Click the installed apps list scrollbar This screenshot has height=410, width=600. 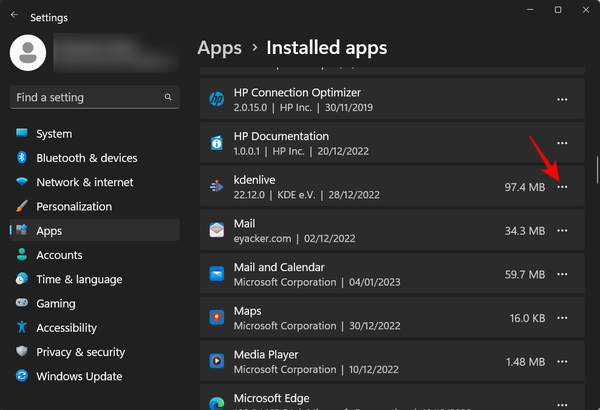[597, 170]
